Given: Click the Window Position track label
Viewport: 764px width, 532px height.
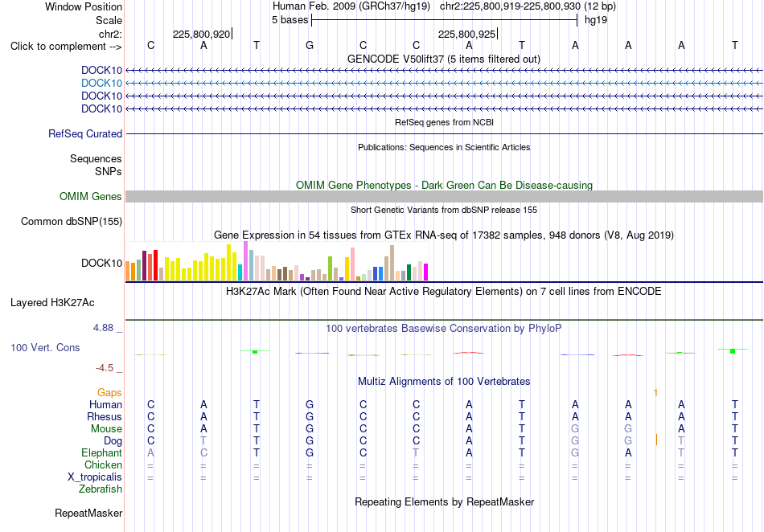Looking at the screenshot, I should point(84,6).
